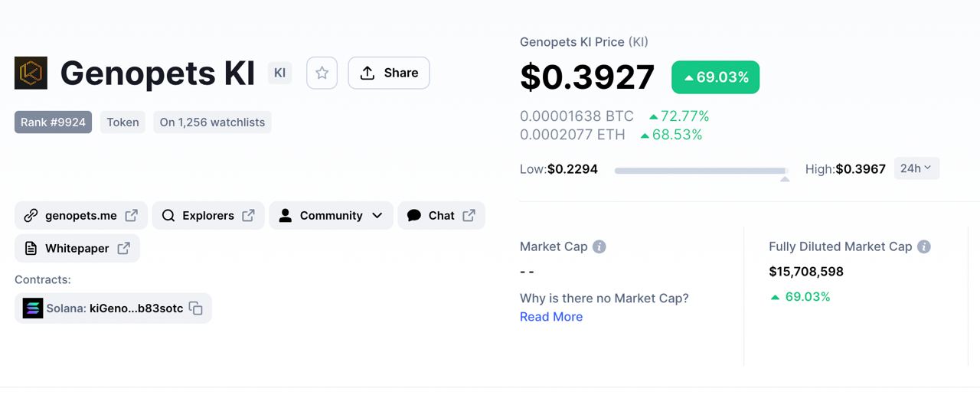Click the Genopets KI logo icon

click(x=31, y=73)
